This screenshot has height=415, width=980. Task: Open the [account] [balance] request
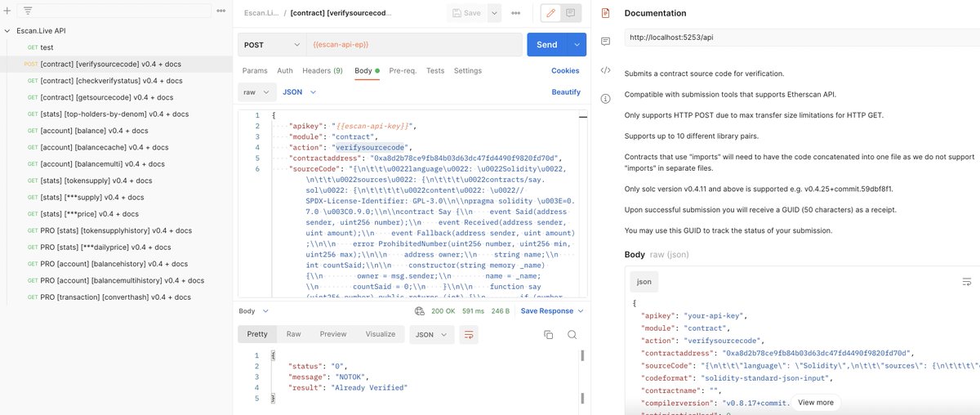point(116,131)
